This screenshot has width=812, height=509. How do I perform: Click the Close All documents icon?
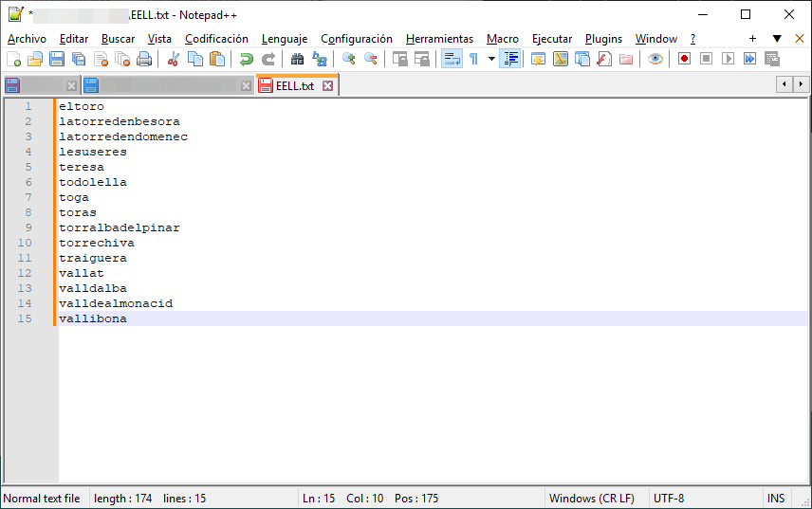click(122, 59)
